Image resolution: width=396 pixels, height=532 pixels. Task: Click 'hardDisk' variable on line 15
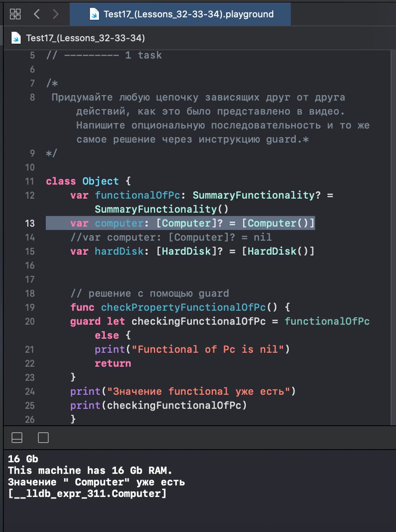pos(119,251)
